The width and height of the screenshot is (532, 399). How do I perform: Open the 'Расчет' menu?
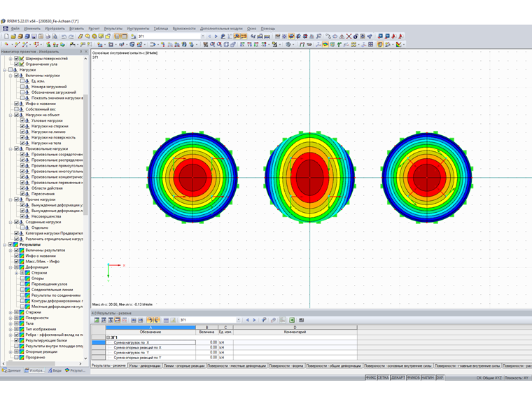(x=94, y=29)
